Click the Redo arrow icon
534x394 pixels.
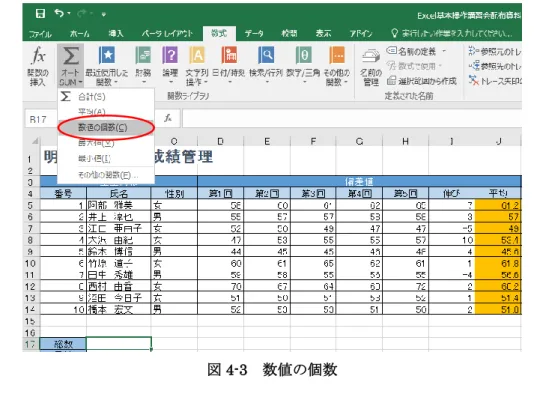82,14
